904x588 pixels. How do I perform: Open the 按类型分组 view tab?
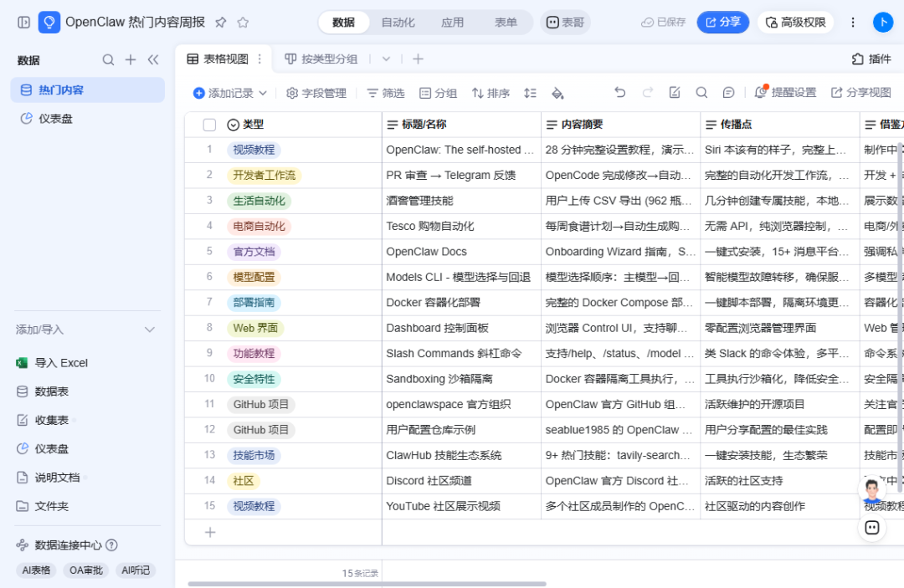click(x=321, y=59)
